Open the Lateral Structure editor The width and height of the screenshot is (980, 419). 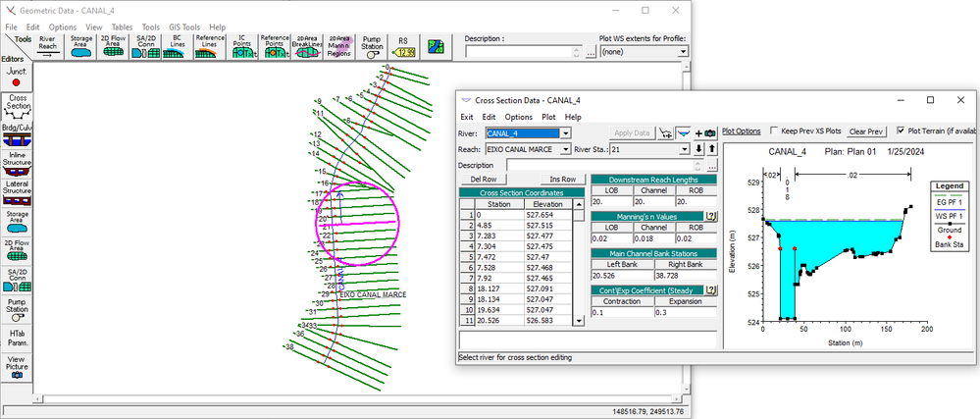[x=17, y=192]
